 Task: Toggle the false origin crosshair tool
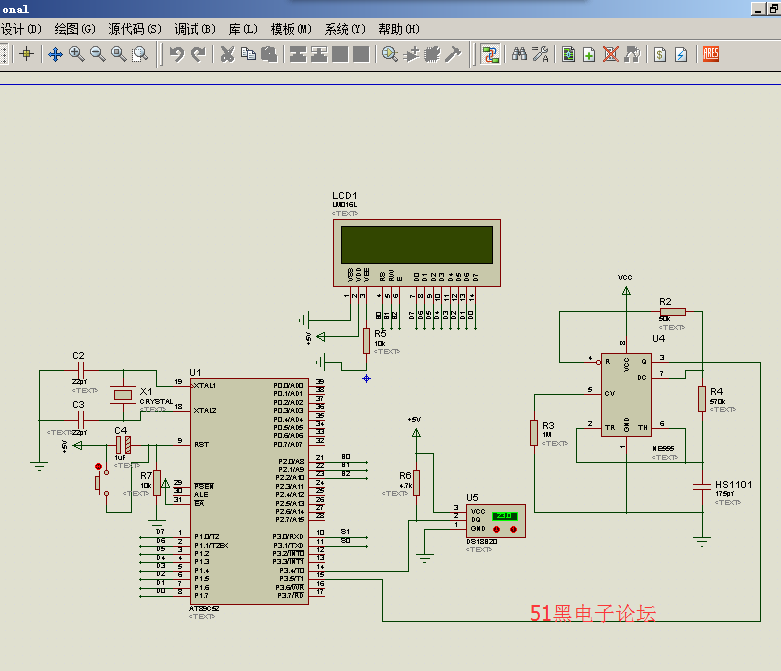point(27,54)
